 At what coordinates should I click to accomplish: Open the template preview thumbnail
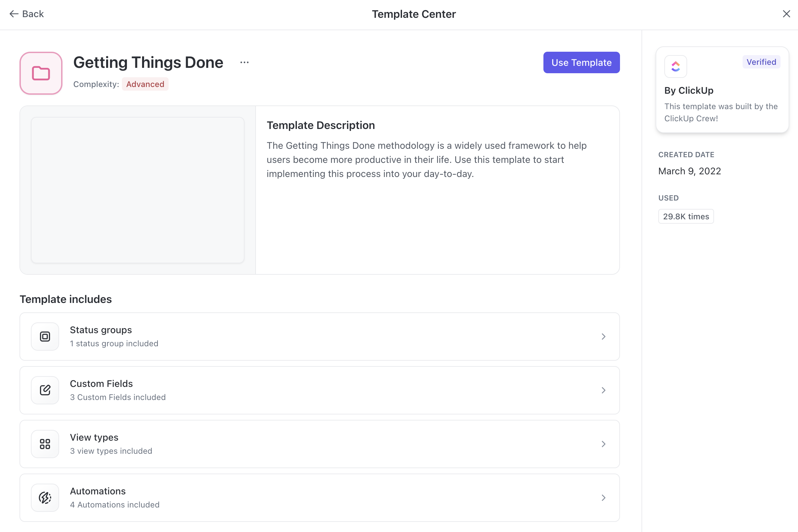click(x=137, y=190)
